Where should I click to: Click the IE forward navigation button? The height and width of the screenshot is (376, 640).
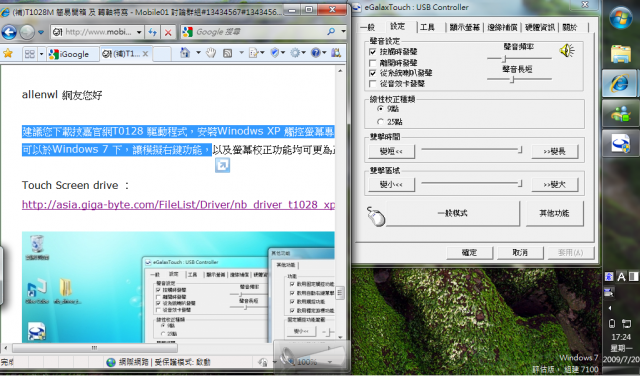click(x=27, y=32)
